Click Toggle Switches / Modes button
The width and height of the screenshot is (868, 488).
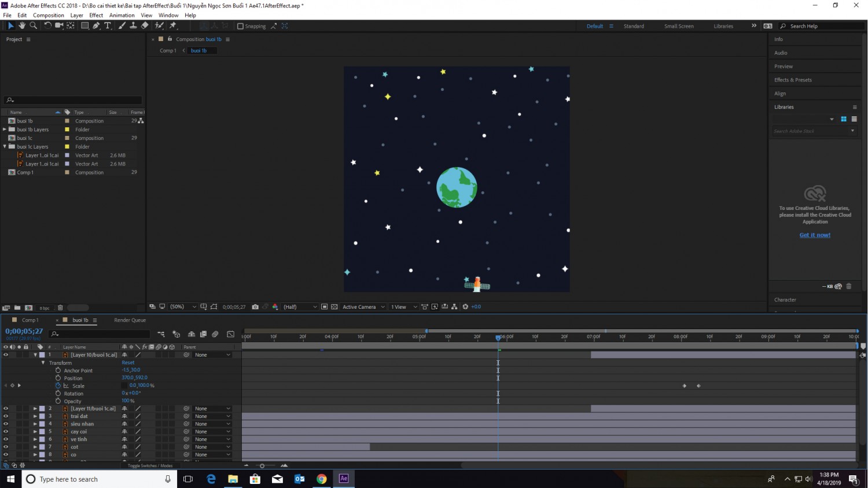point(150,465)
